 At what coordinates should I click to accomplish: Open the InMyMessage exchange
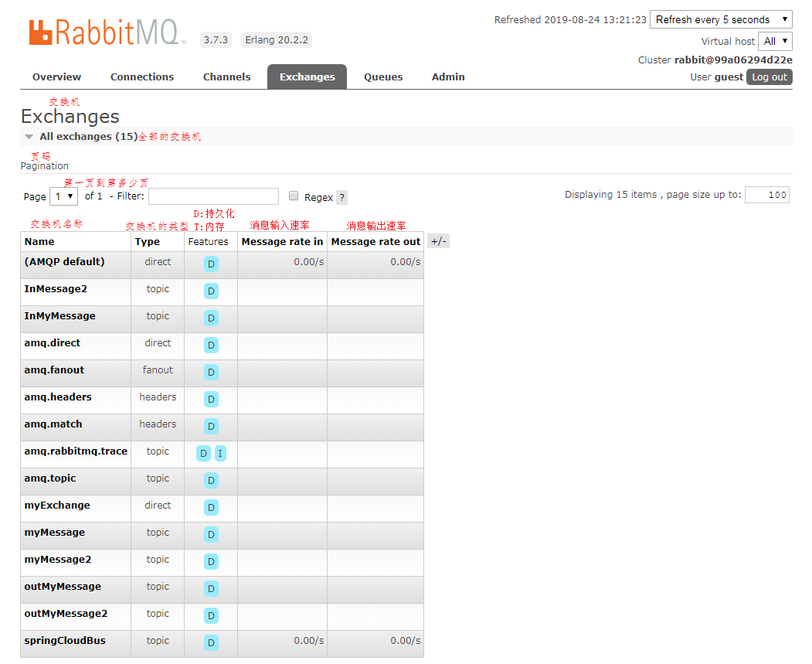click(59, 315)
